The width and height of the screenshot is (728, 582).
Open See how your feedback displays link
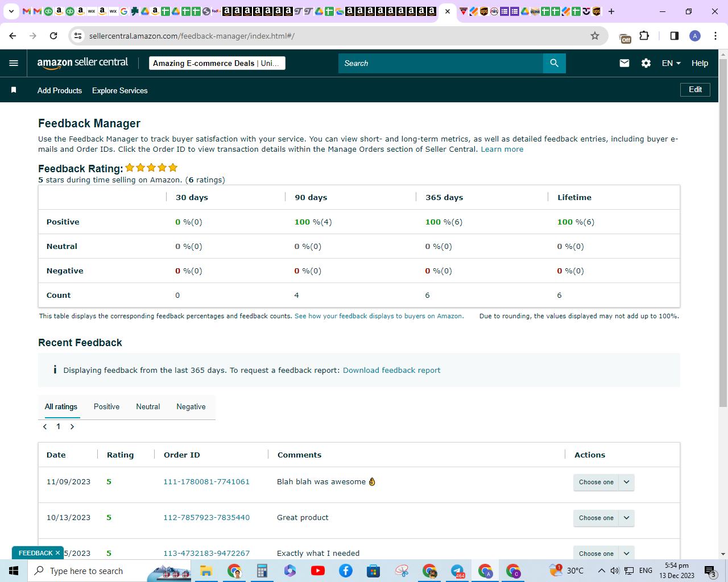pyautogui.click(x=379, y=316)
